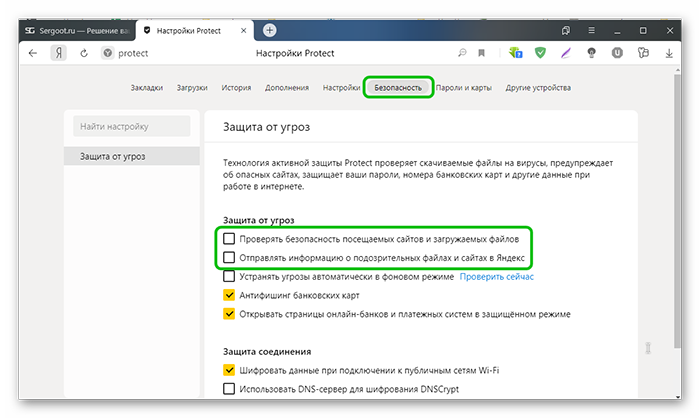Focus the Найти настройку search field
The width and height of the screenshot is (700, 418).
(x=132, y=126)
